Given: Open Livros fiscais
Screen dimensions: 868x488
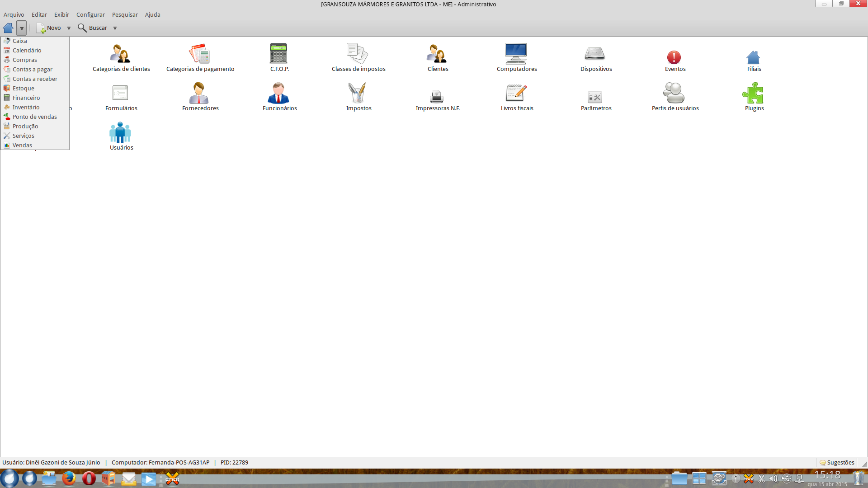Looking at the screenshot, I should [516, 97].
